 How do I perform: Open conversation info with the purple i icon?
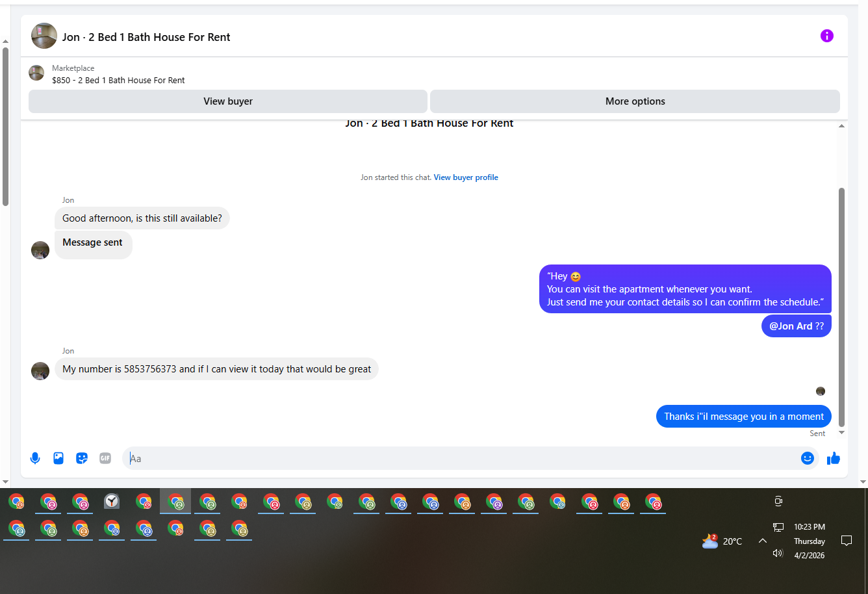point(826,36)
